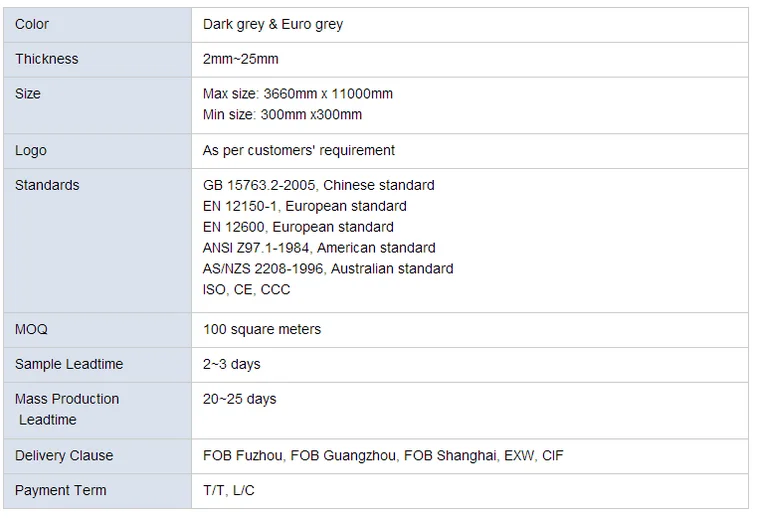Click 'As per customers' requirement' text
Viewport: 761px width, 527px height.
point(298,151)
